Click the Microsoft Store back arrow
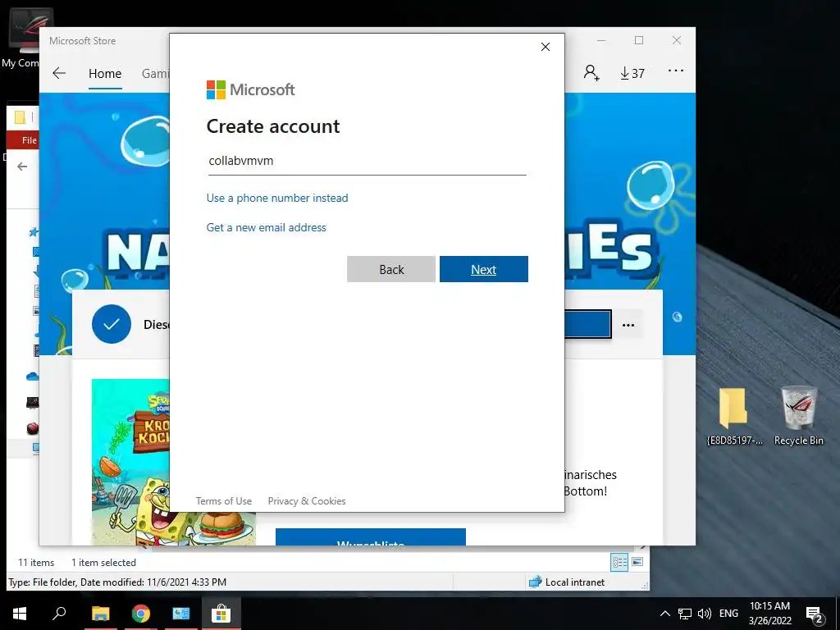 pyautogui.click(x=59, y=73)
